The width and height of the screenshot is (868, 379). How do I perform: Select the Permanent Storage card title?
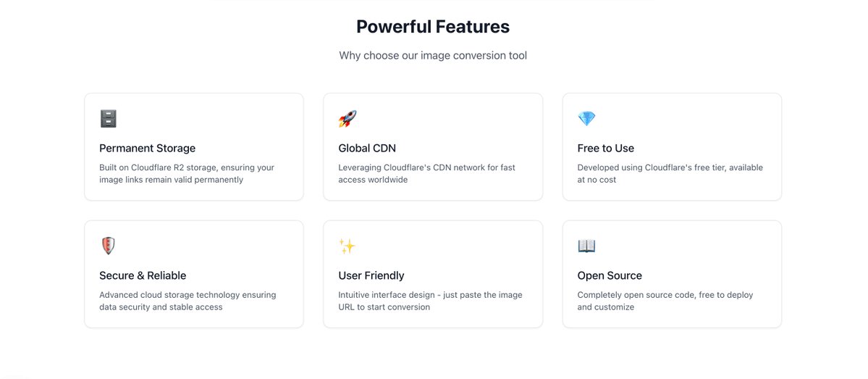click(147, 148)
